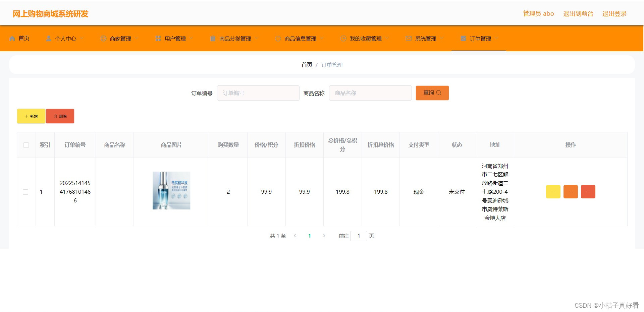This screenshot has width=644, height=312.
Task: Click the 状态 column header
Action: (x=457, y=145)
